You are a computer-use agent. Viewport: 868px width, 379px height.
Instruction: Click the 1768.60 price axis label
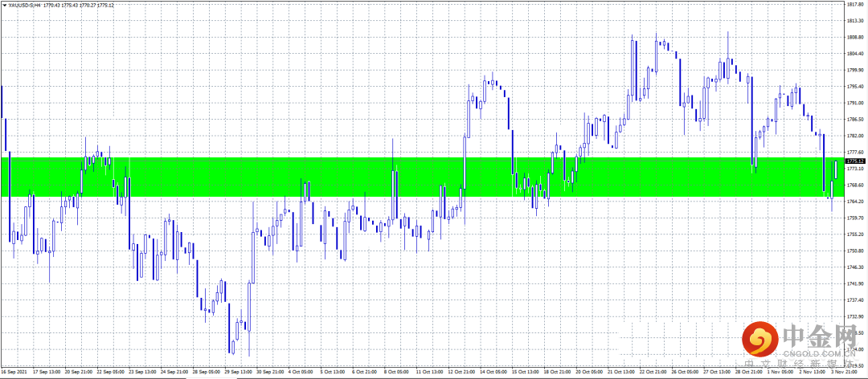(857, 185)
